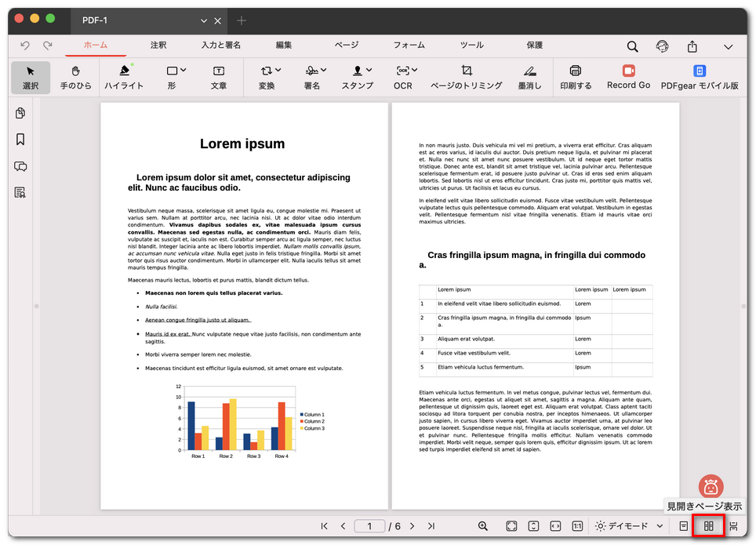Jump to the last page

coord(431,526)
